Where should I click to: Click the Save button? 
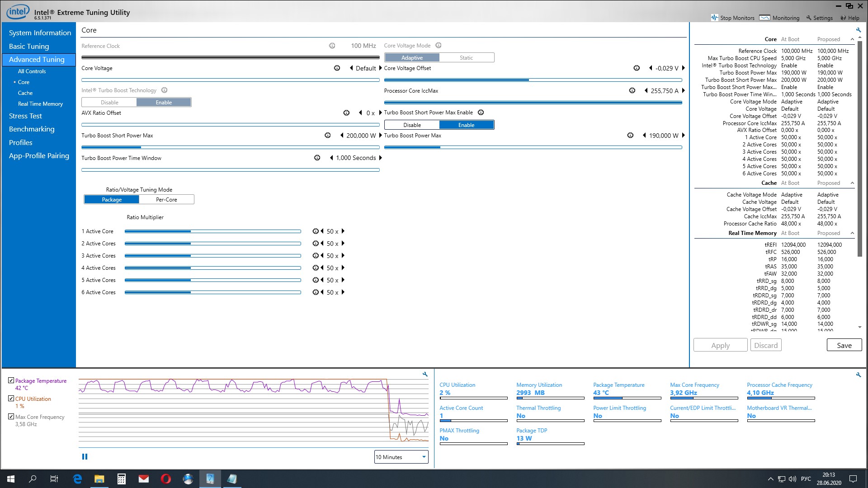[844, 345]
